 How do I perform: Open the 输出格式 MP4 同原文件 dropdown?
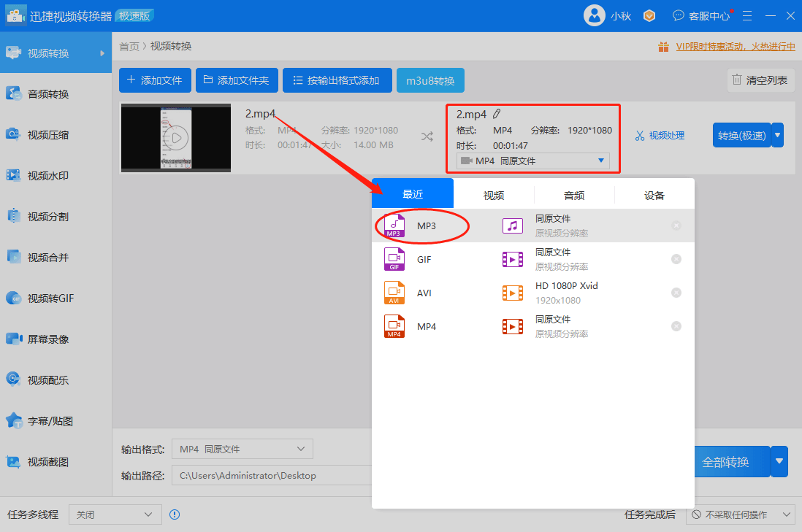pyautogui.click(x=242, y=450)
